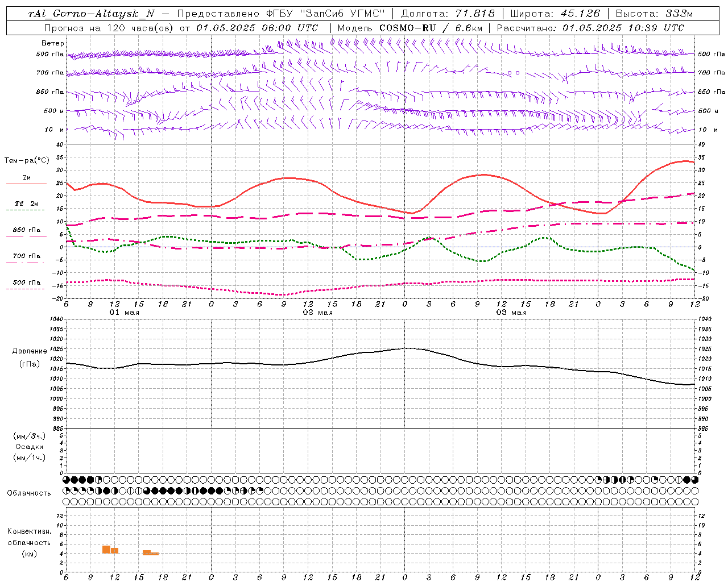
Task: Click the 01 мая date label
Action: click(x=125, y=313)
